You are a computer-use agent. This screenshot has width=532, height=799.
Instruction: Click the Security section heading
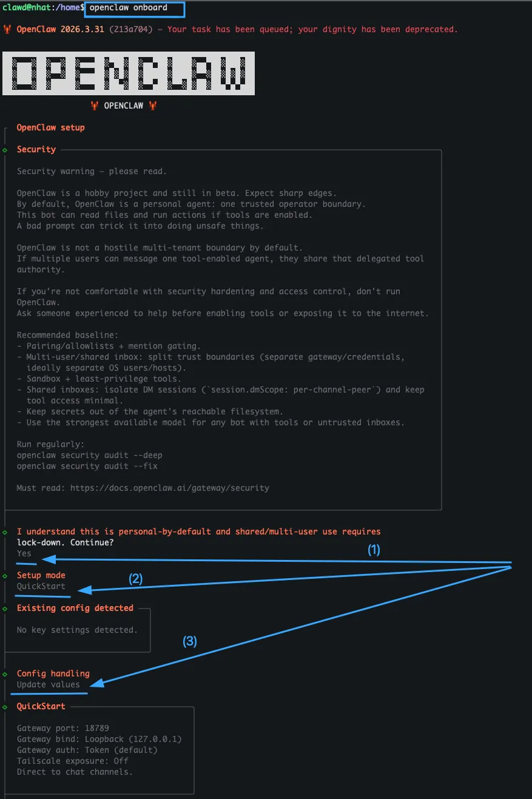(36, 149)
